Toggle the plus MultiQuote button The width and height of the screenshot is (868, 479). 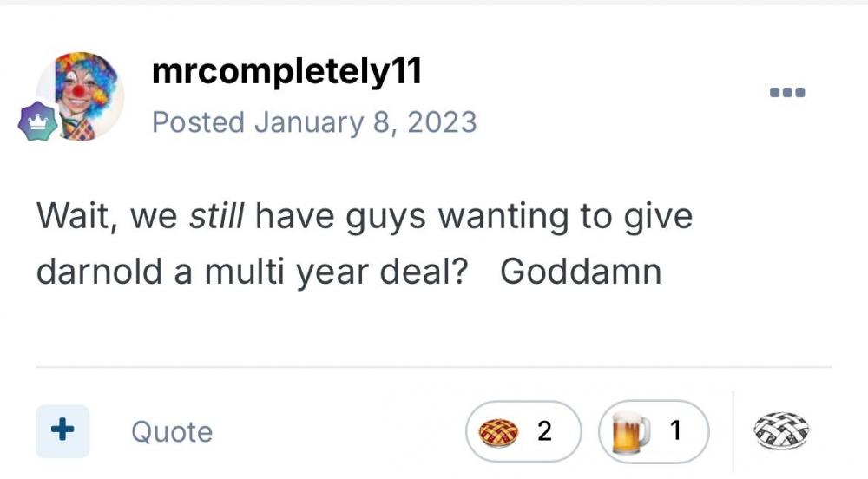point(62,430)
